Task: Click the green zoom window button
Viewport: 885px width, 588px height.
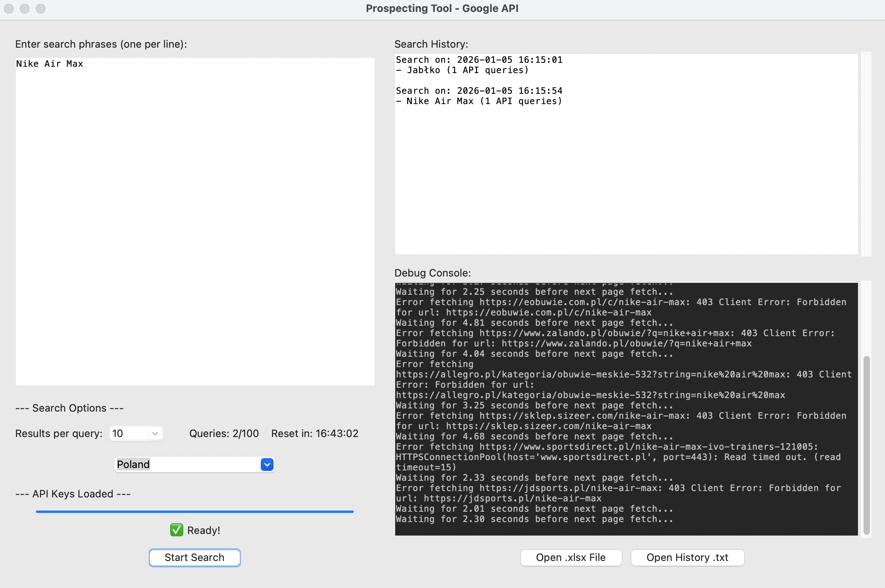Action: click(x=41, y=8)
